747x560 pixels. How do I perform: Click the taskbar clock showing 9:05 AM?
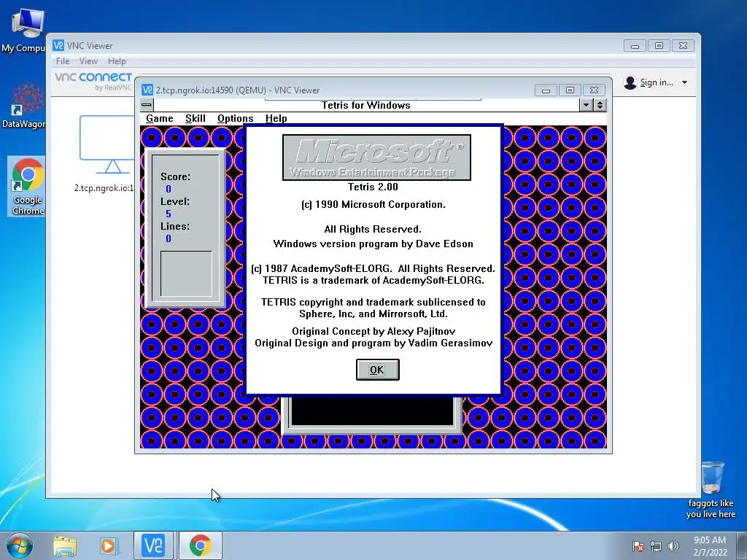[x=710, y=546]
